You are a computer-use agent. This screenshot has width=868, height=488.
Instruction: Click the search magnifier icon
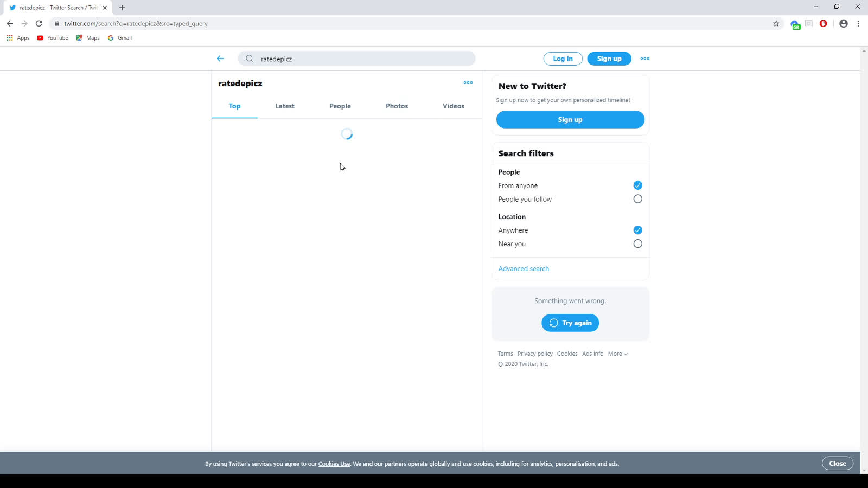pos(250,59)
